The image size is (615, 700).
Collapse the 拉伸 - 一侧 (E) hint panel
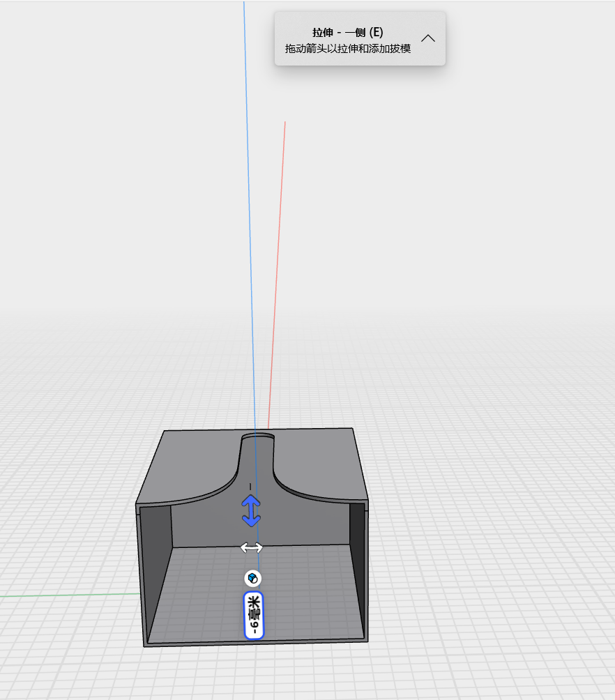pos(428,38)
